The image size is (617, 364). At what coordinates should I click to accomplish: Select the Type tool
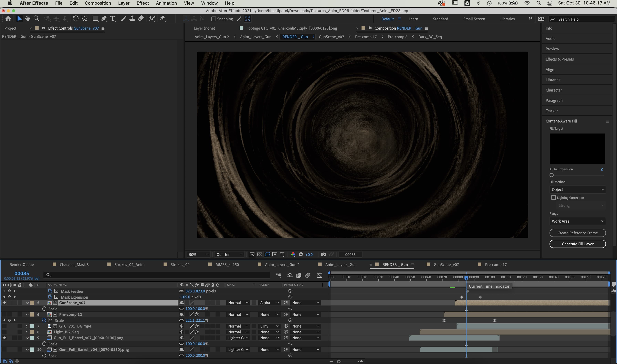(112, 19)
